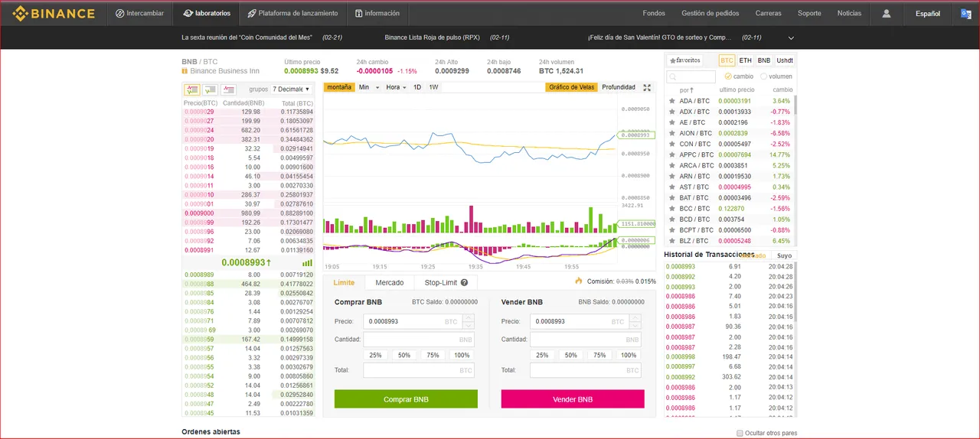Open the información menu
This screenshot has width=980, height=439.
377,13
